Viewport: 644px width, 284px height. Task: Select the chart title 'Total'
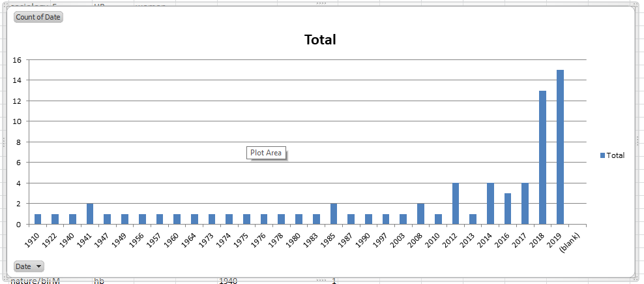point(320,40)
